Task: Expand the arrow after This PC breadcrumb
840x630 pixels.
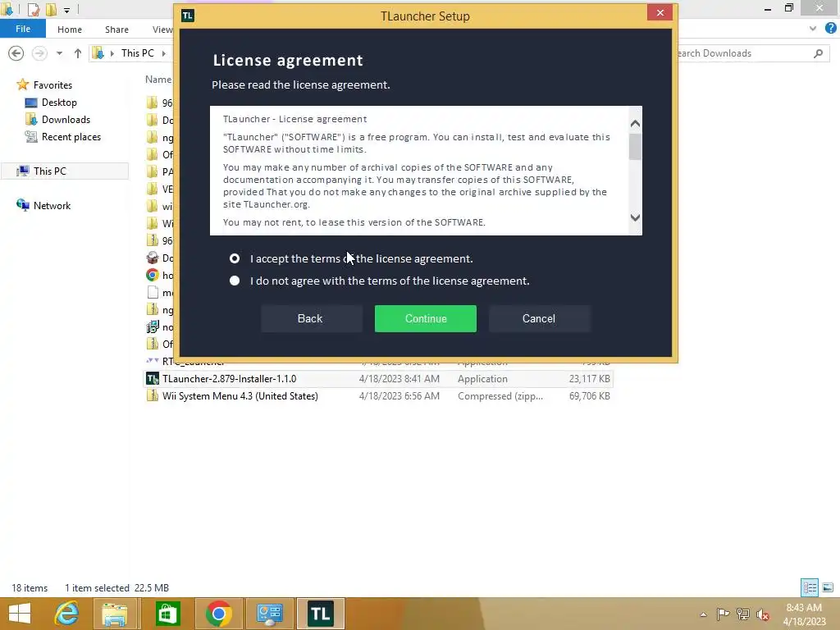Action: click(x=164, y=53)
